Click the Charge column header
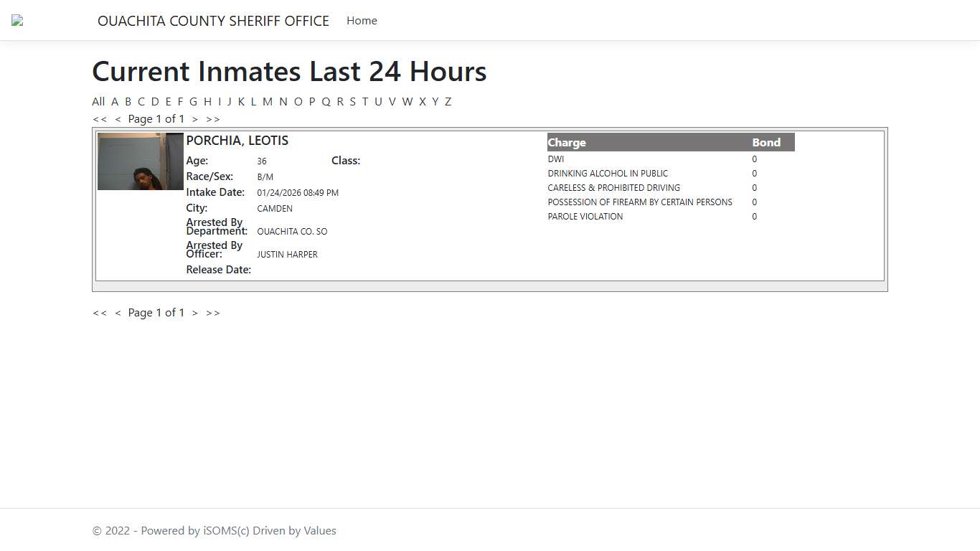 click(x=567, y=142)
